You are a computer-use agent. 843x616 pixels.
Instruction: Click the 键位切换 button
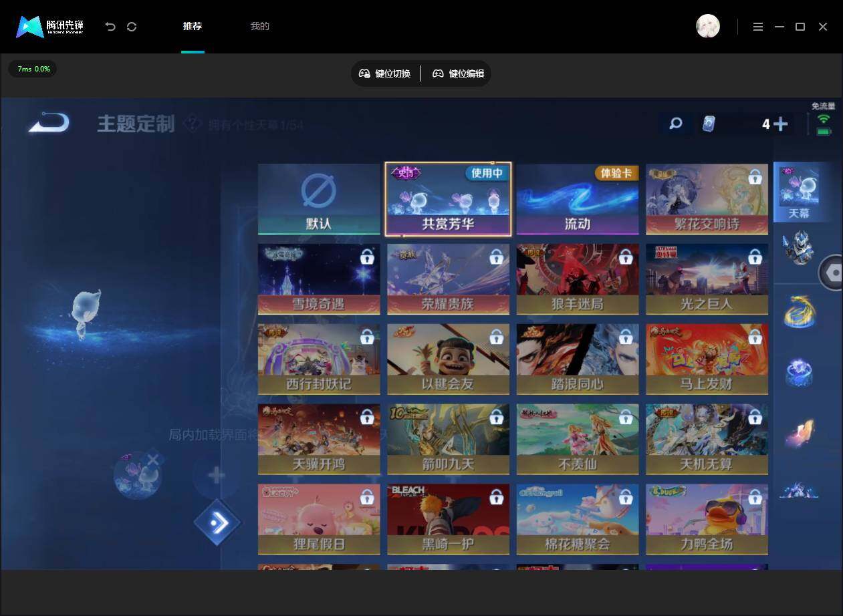[385, 73]
